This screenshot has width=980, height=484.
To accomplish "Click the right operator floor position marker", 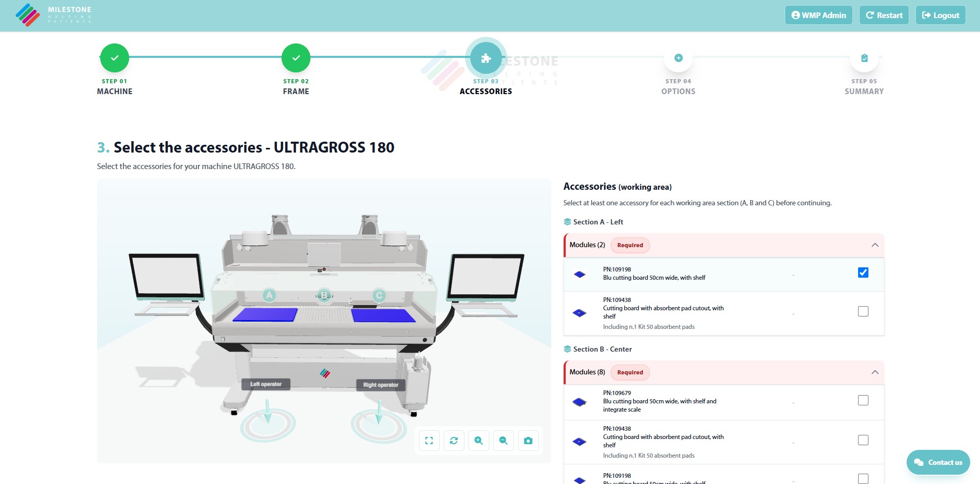I will [x=379, y=426].
